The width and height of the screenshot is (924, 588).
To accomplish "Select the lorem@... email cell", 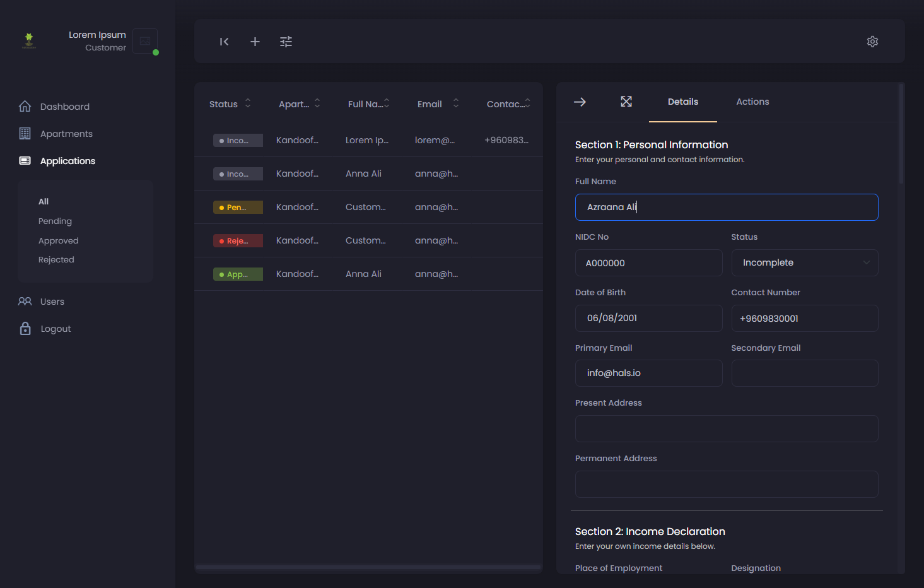I will tap(435, 140).
